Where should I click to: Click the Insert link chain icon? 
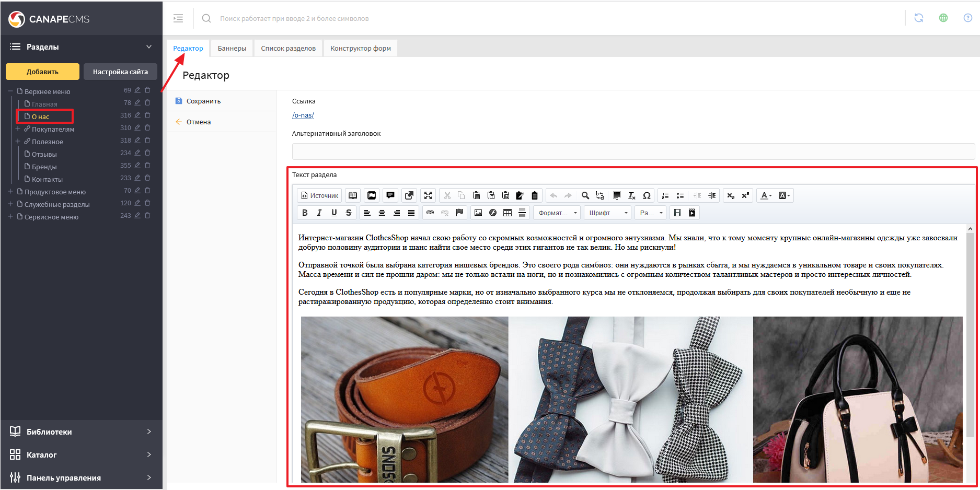pos(430,213)
